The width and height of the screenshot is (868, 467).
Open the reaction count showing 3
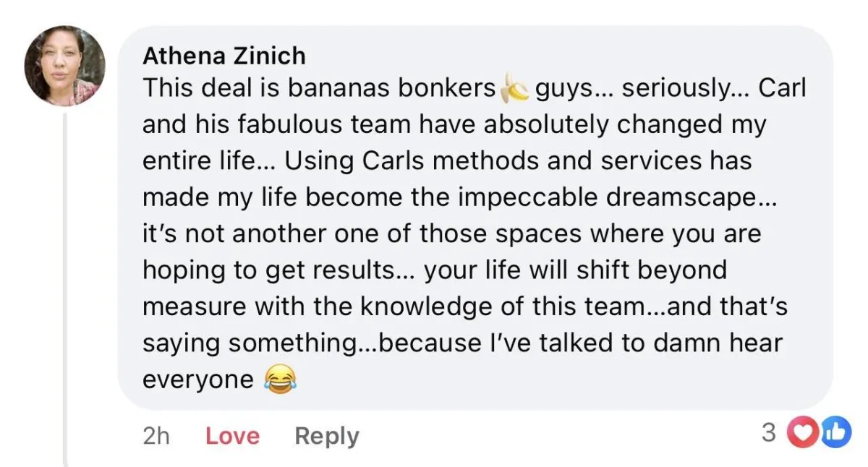pos(769,433)
